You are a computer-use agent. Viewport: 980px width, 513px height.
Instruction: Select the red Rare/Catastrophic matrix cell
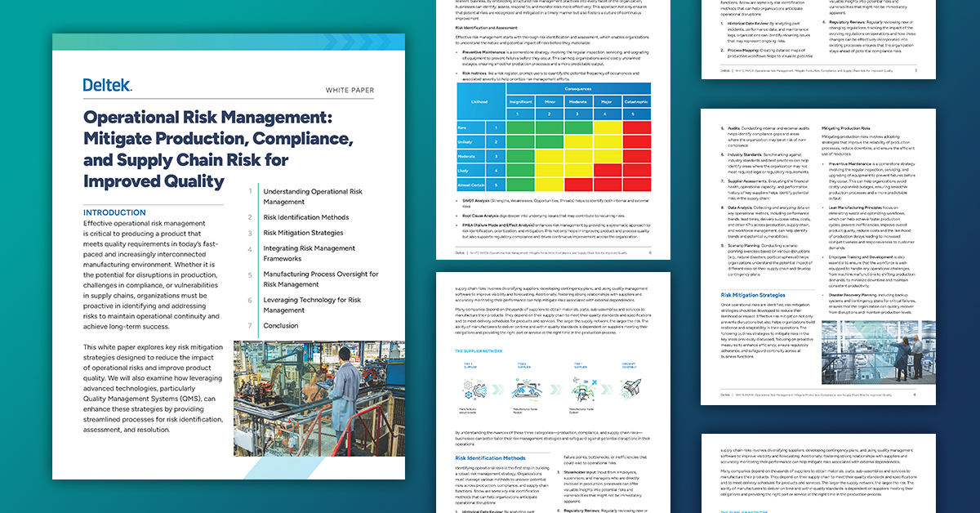(636, 127)
